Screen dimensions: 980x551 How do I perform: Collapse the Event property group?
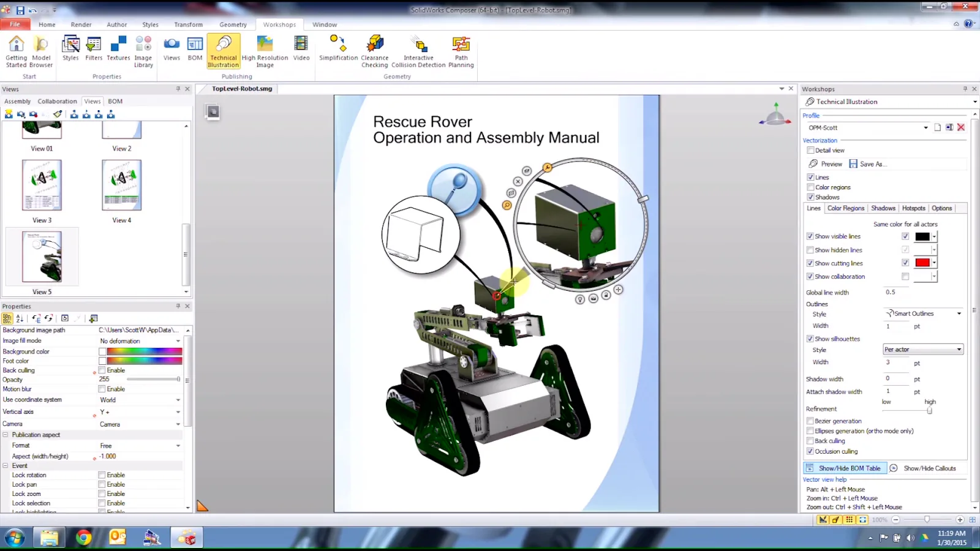pos(6,466)
